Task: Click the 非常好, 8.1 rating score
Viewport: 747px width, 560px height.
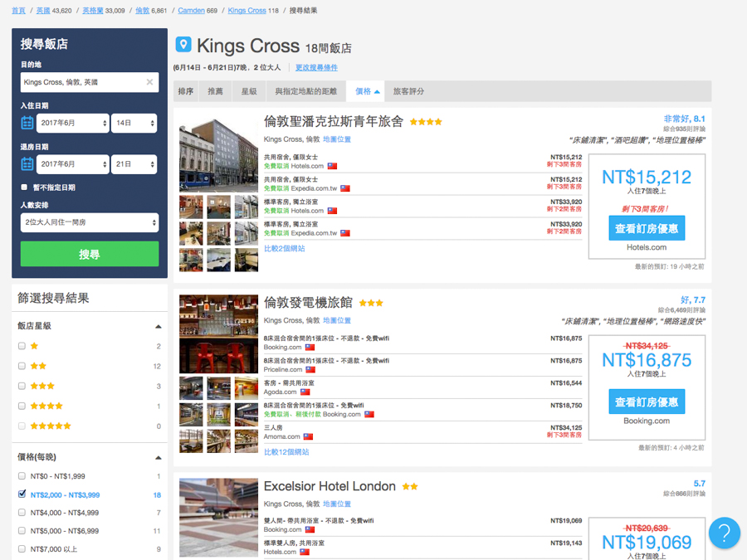Action: click(x=685, y=119)
